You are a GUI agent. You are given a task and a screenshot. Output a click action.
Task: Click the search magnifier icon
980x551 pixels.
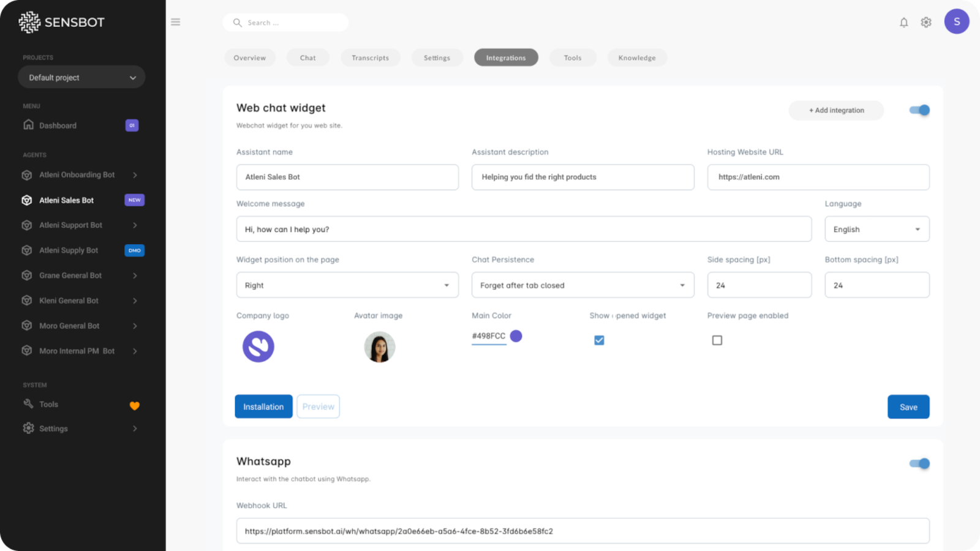(x=238, y=23)
